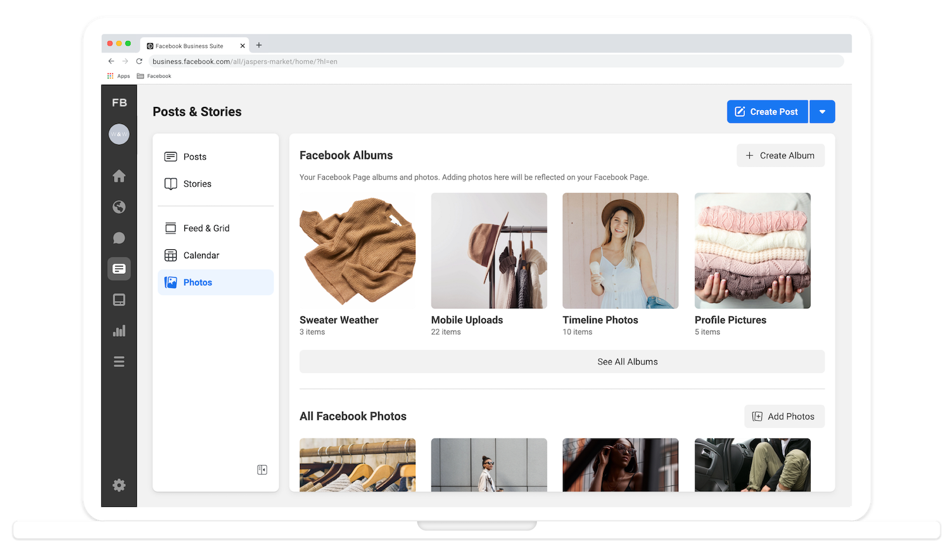
Task: Click the bar chart Insights icon
Action: coord(119,331)
